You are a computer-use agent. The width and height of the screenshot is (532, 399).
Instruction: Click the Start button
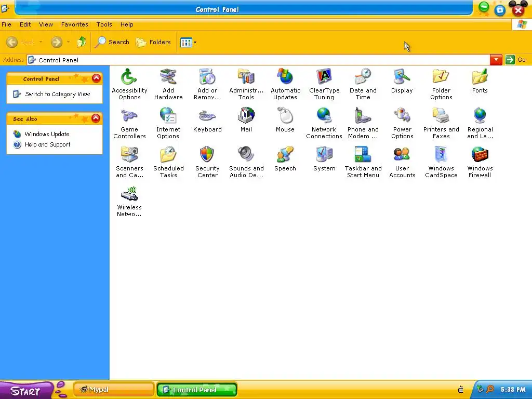[x=26, y=390]
